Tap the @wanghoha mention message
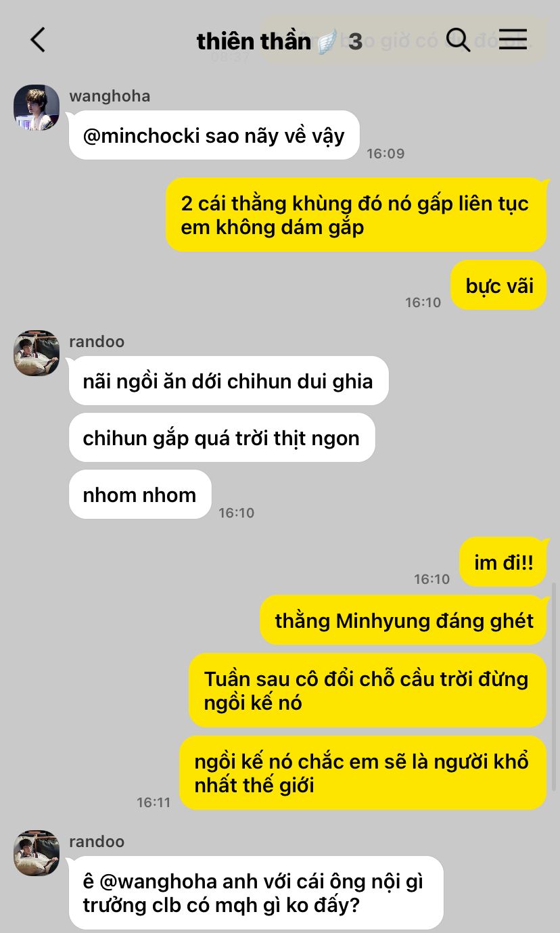Viewport: 560px width, 933px height. [x=256, y=893]
